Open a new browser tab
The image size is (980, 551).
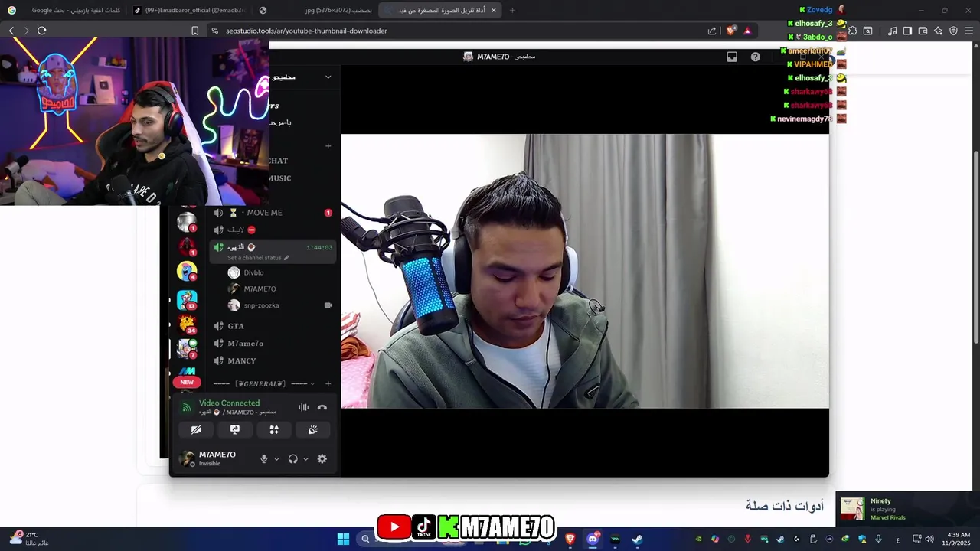click(x=512, y=10)
